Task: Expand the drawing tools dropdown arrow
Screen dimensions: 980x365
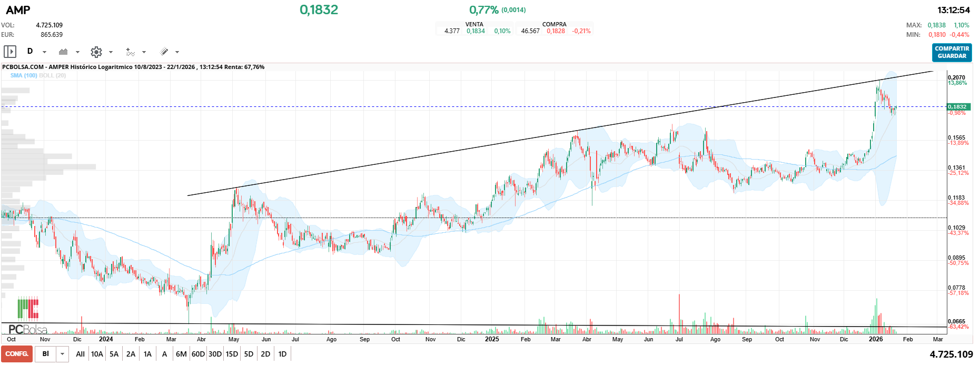Action: tap(177, 52)
